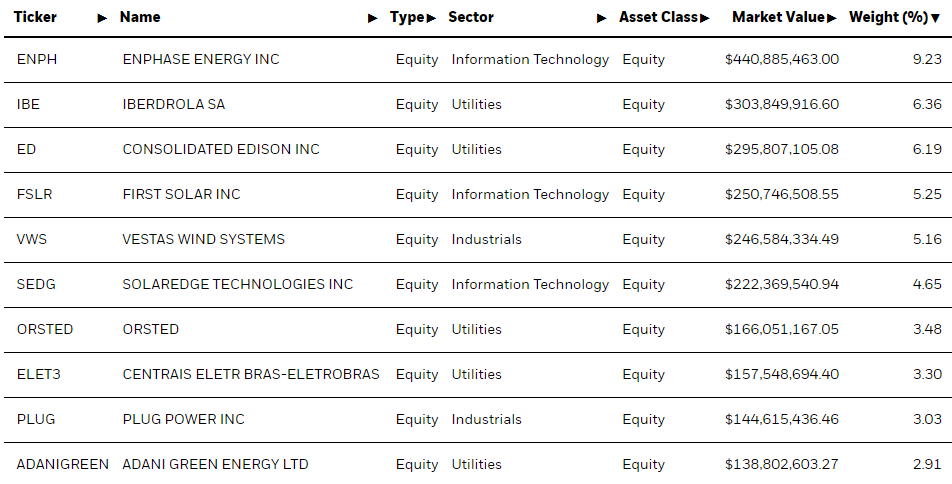Click the Name column header

pyautogui.click(x=140, y=17)
